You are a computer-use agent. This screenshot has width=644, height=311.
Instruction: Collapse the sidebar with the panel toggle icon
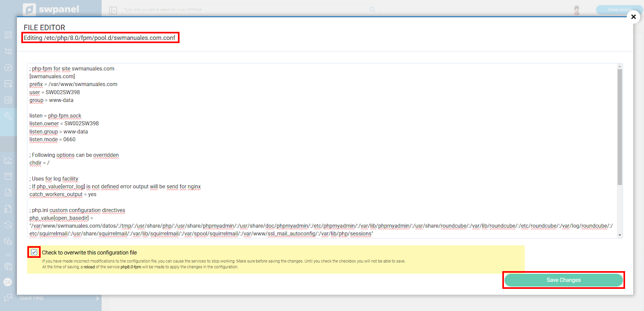pos(113,10)
